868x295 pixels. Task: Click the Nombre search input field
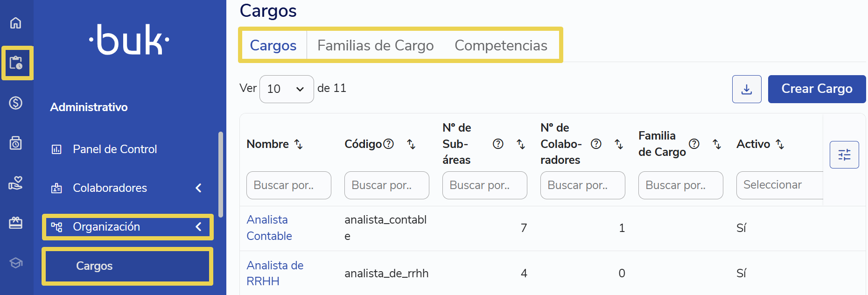(289, 185)
